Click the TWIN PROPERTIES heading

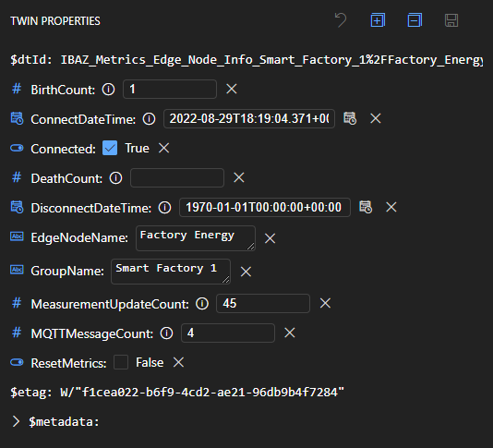(x=55, y=21)
